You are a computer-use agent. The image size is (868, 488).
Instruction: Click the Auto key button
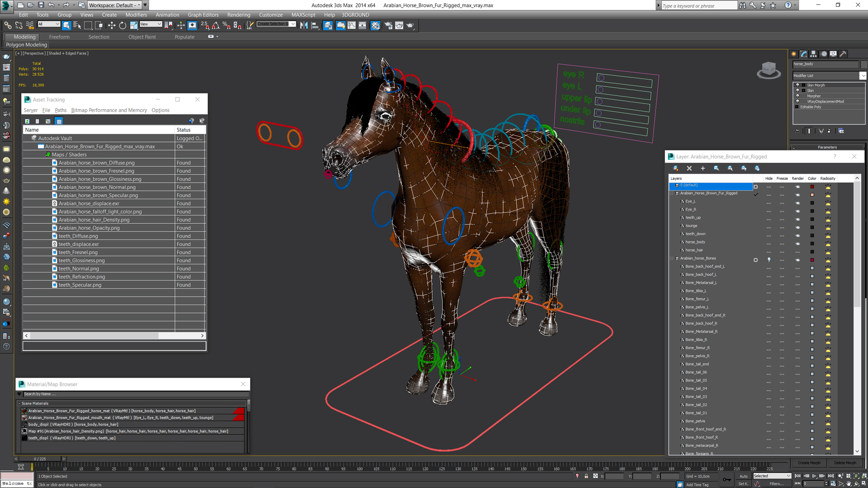point(744,476)
